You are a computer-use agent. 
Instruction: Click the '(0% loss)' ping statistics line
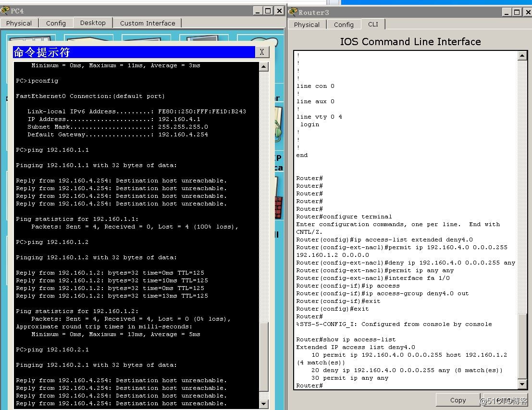pyautogui.click(x=131, y=319)
